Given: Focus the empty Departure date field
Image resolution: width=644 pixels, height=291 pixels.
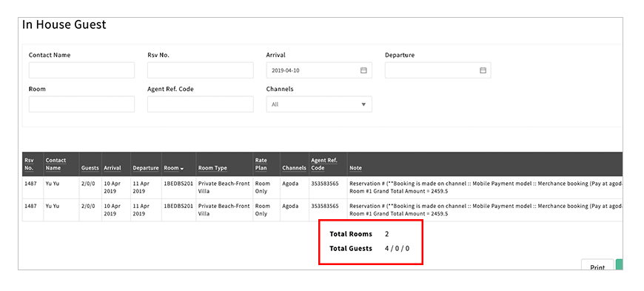Looking at the screenshot, I should [437, 70].
